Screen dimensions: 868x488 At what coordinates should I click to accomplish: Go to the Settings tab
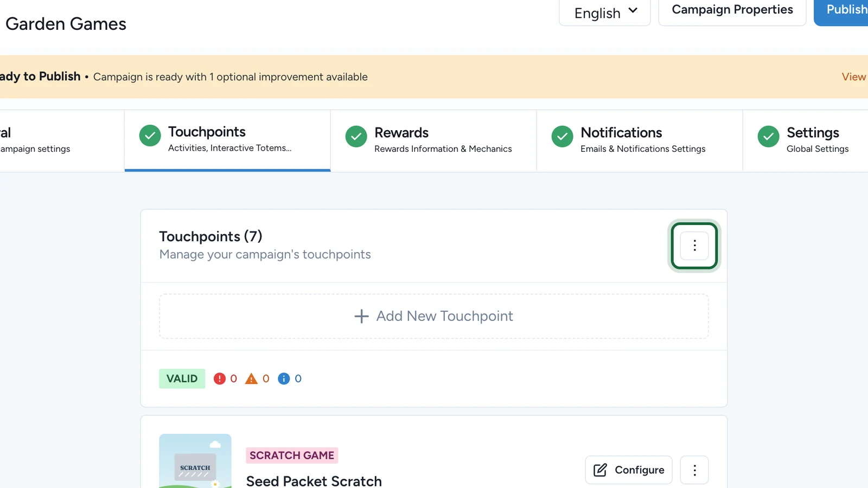(806, 140)
